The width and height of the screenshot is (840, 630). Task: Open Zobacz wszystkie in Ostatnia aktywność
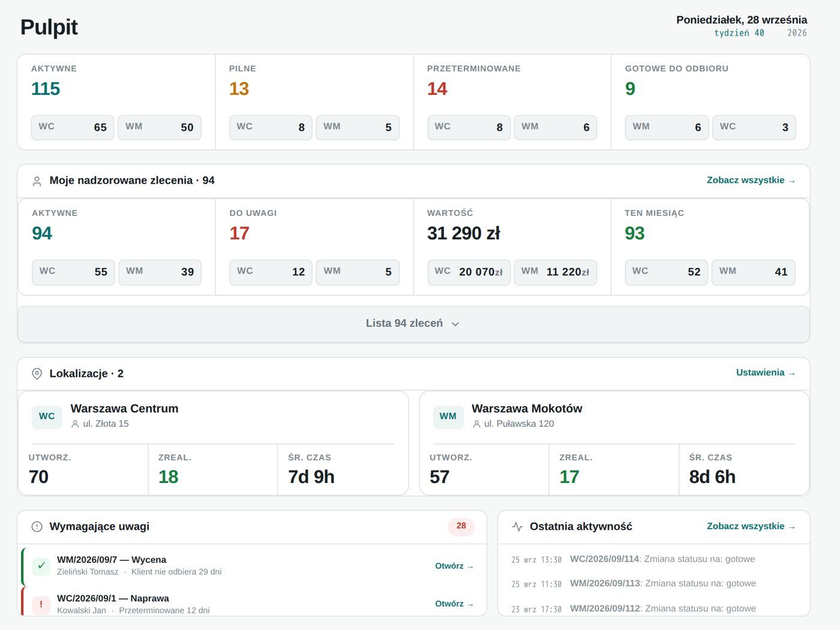tap(751, 526)
